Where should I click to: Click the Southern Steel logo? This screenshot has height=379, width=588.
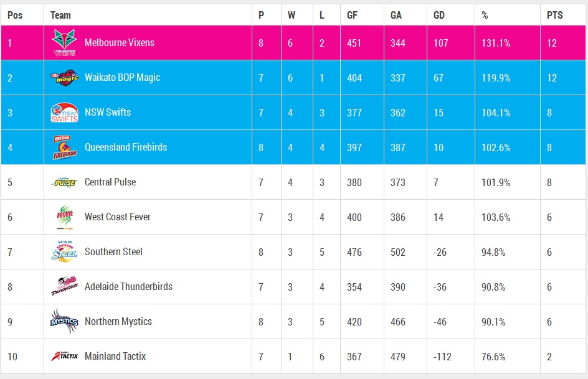coord(64,252)
